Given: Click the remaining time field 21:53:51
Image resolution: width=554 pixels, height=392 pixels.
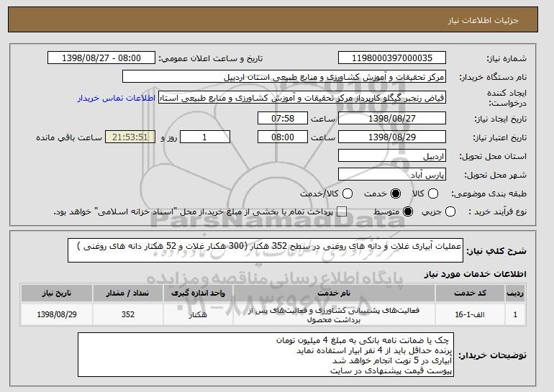Looking at the screenshot, I should click(130, 137).
